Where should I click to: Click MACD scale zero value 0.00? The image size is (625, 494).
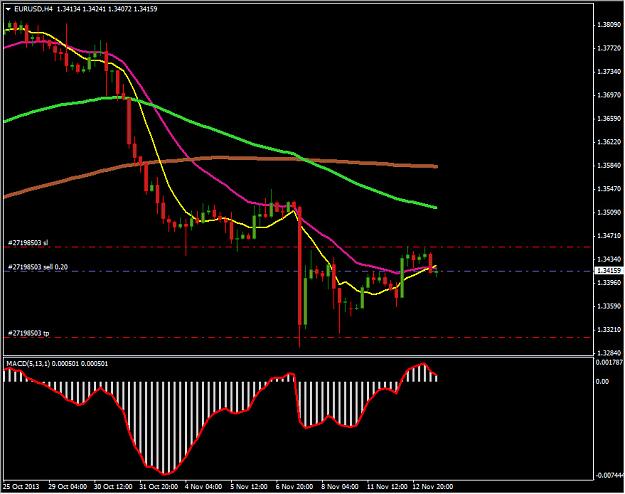pyautogui.click(x=602, y=382)
